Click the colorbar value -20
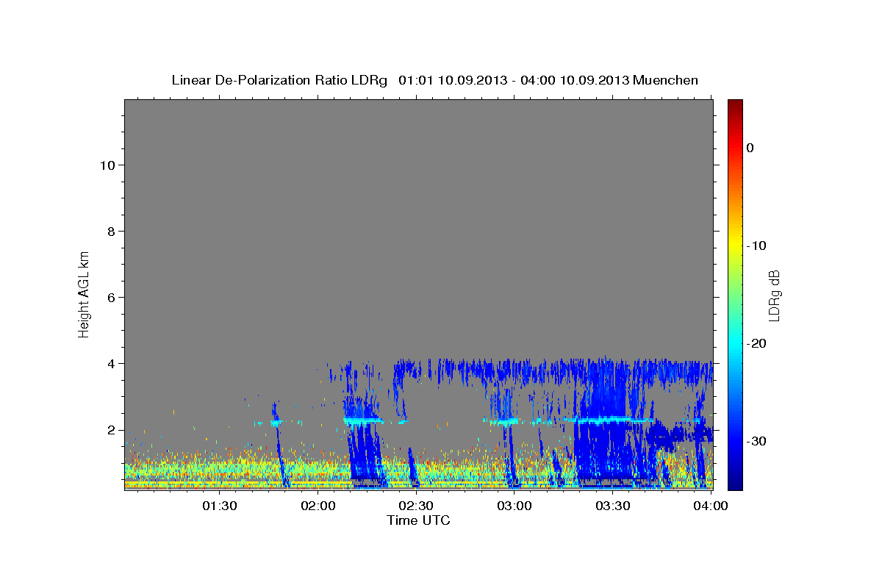Screen dimensions: 882x588 coord(755,343)
